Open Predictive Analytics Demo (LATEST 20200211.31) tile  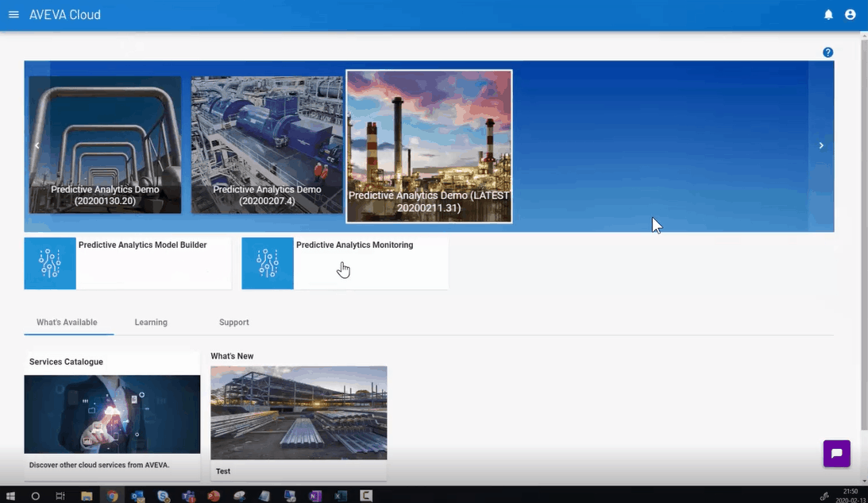coord(429,146)
